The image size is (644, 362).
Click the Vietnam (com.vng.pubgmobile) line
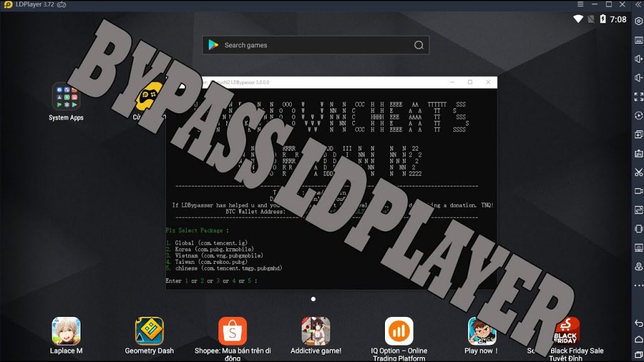(214, 255)
